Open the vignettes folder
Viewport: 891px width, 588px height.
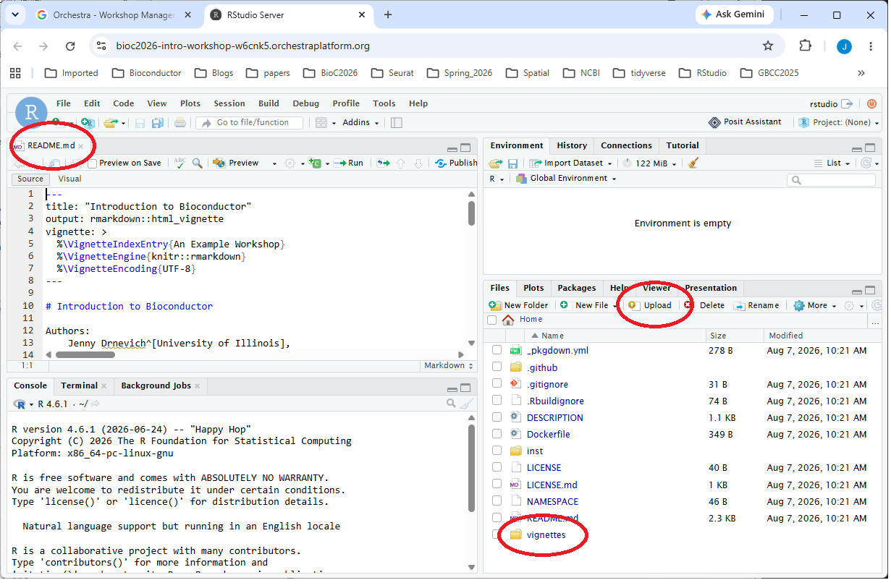(x=546, y=535)
